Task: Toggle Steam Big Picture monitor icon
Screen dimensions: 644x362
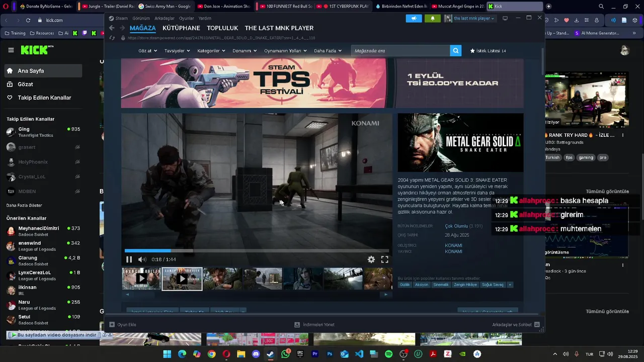Action: click(505, 18)
